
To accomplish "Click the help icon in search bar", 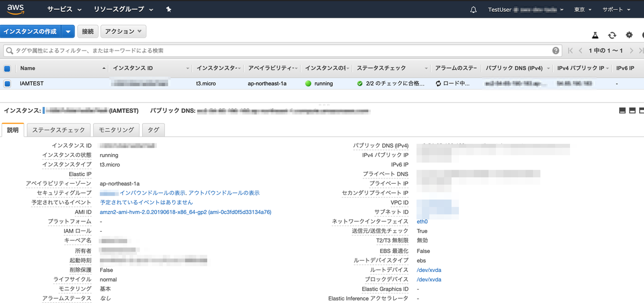I will tap(556, 50).
